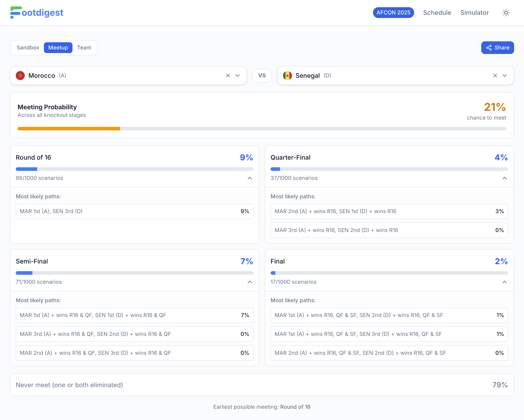Viewport: 524px width, 420px height.
Task: Switch to the Sandbox tab
Action: 28,48
